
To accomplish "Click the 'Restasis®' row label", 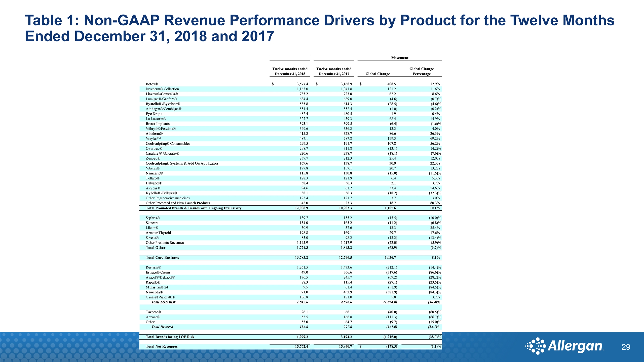I will coord(153,267).
